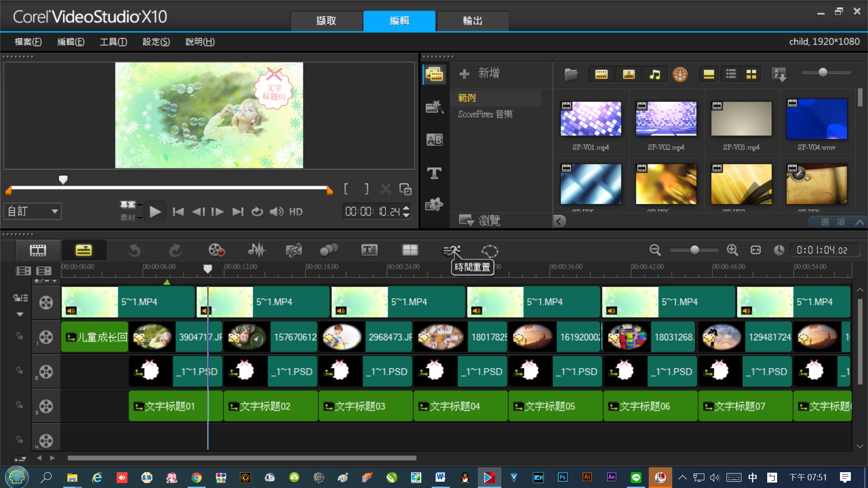Open the Sound Mixer

[256, 250]
